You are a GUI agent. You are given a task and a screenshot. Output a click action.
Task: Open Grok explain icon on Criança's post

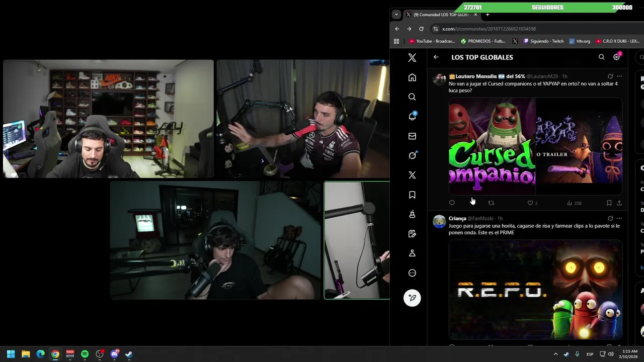coord(610,219)
